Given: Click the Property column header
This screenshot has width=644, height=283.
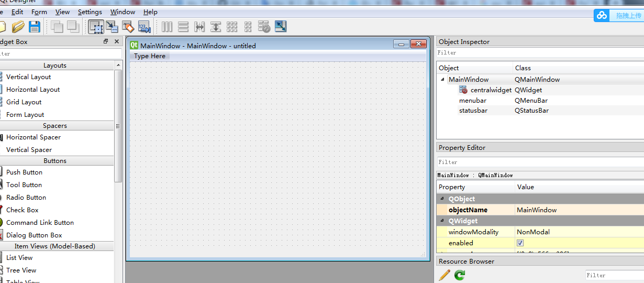Looking at the screenshot, I should (x=476, y=187).
